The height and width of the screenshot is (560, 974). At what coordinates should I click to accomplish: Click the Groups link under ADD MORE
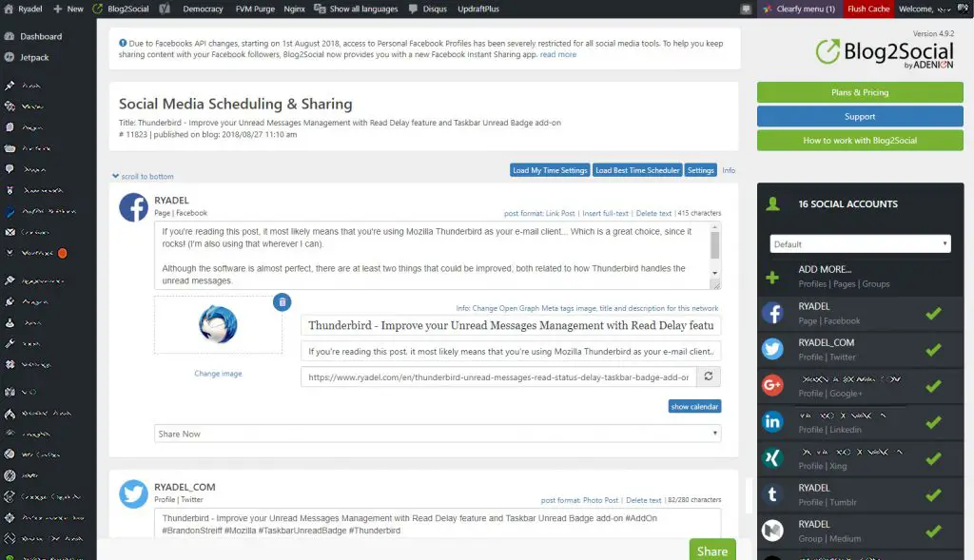pos(876,283)
